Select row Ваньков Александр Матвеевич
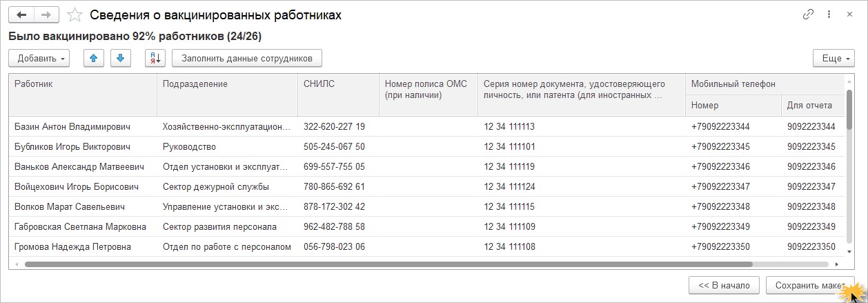Image resolution: width=868 pixels, height=303 pixels. coord(427,166)
